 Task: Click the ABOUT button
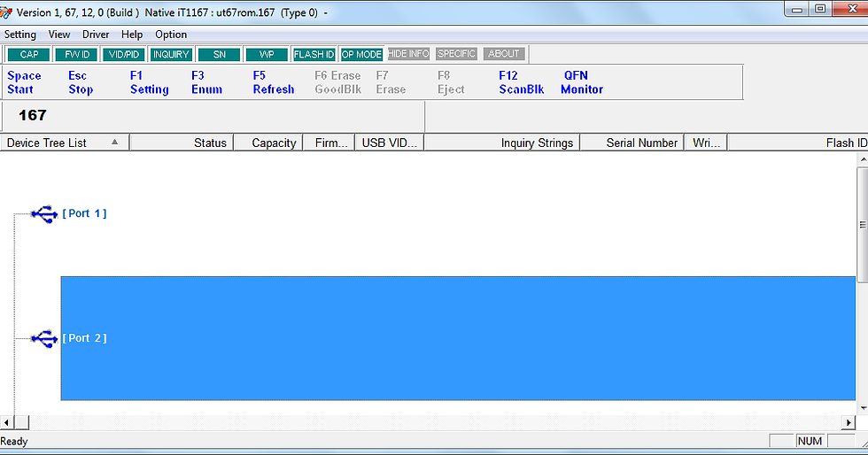504,54
